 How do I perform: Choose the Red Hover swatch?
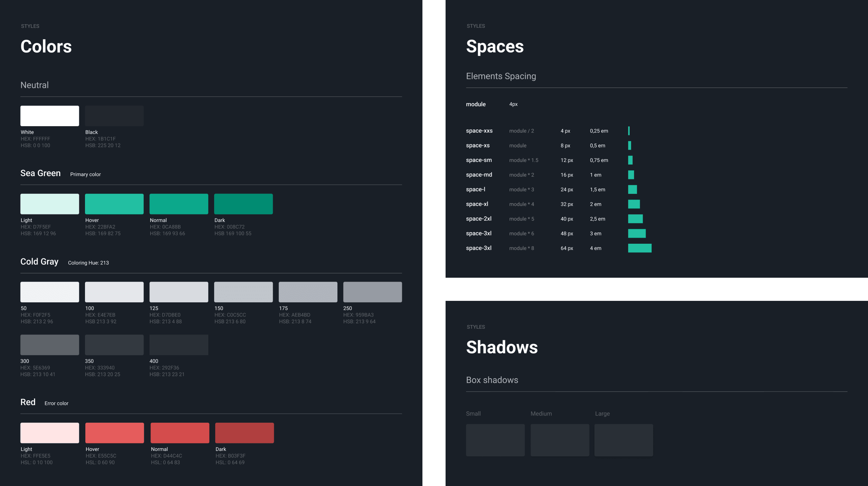coord(115,433)
